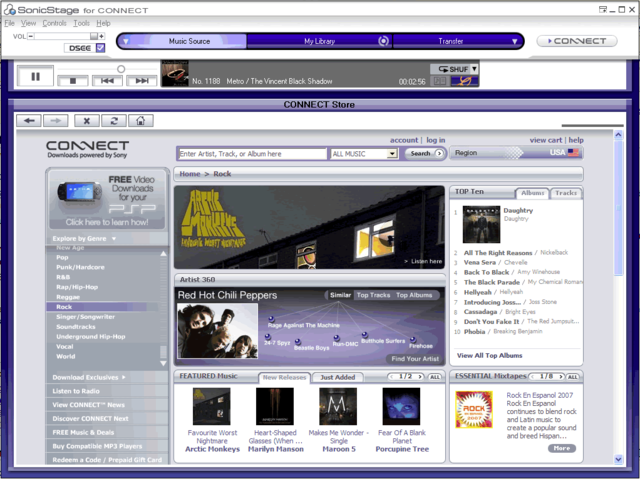Open the Daughtry album cover
Viewport: 640px width, 479px height.
[481, 224]
